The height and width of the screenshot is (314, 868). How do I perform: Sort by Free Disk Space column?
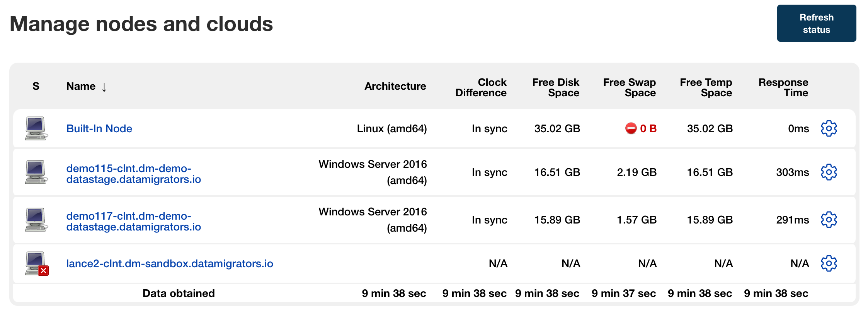point(556,87)
